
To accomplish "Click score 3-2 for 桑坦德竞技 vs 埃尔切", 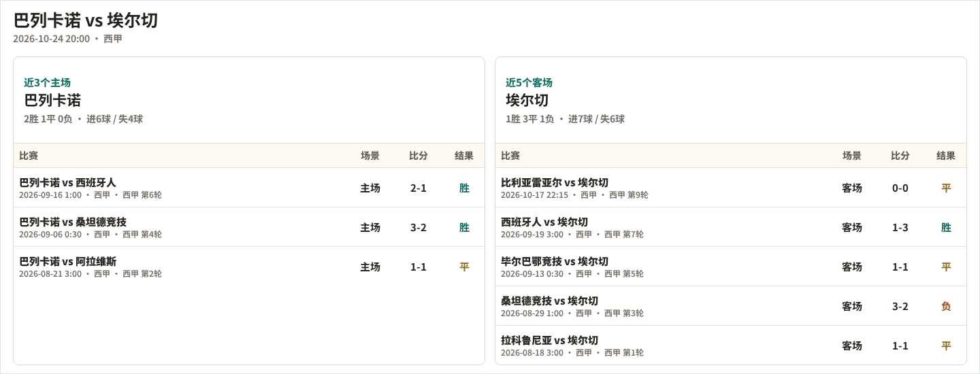I will click(900, 306).
